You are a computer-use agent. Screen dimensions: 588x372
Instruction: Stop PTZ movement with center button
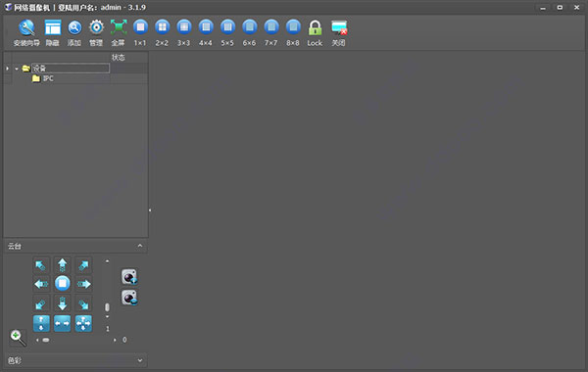click(x=63, y=283)
